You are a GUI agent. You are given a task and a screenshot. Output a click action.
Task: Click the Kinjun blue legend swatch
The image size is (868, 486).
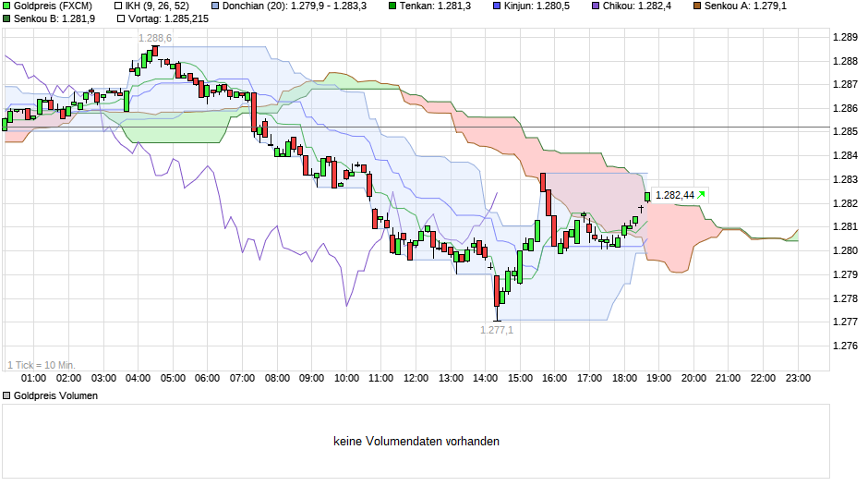pos(496,6)
